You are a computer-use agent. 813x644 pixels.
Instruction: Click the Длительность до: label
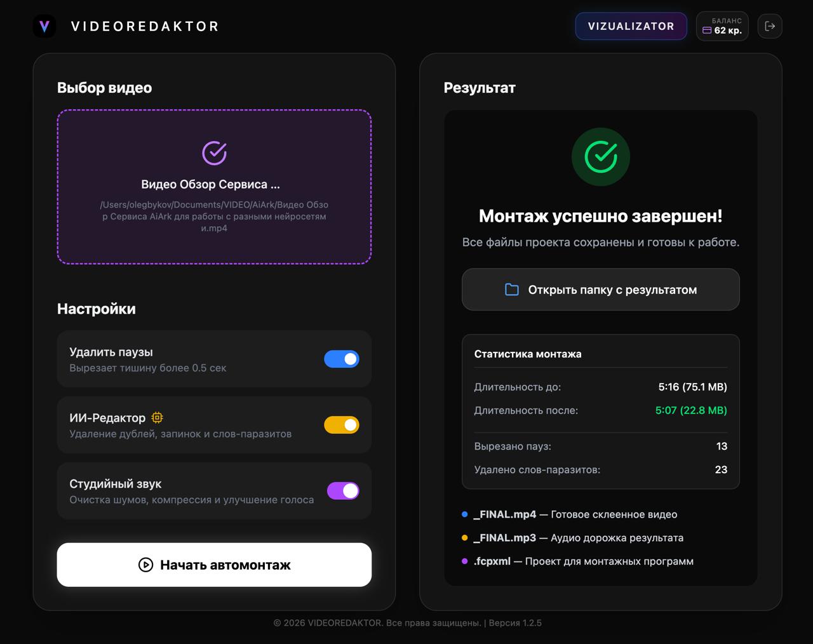click(518, 387)
